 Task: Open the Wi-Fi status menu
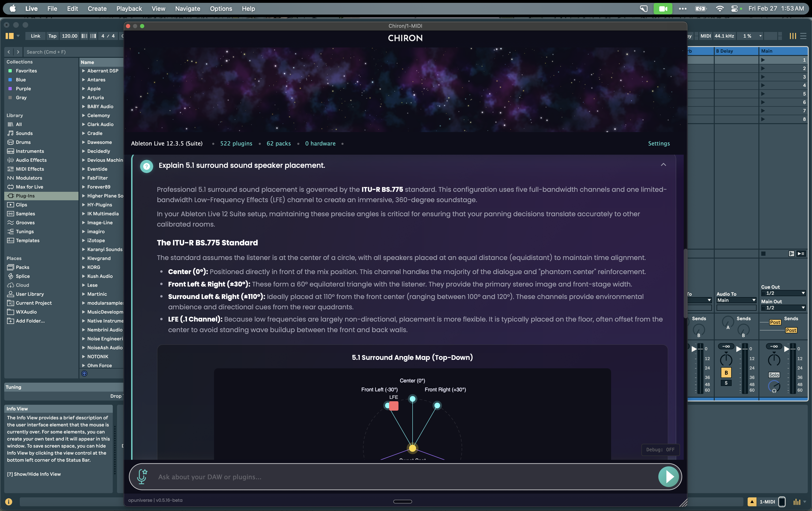[719, 8]
